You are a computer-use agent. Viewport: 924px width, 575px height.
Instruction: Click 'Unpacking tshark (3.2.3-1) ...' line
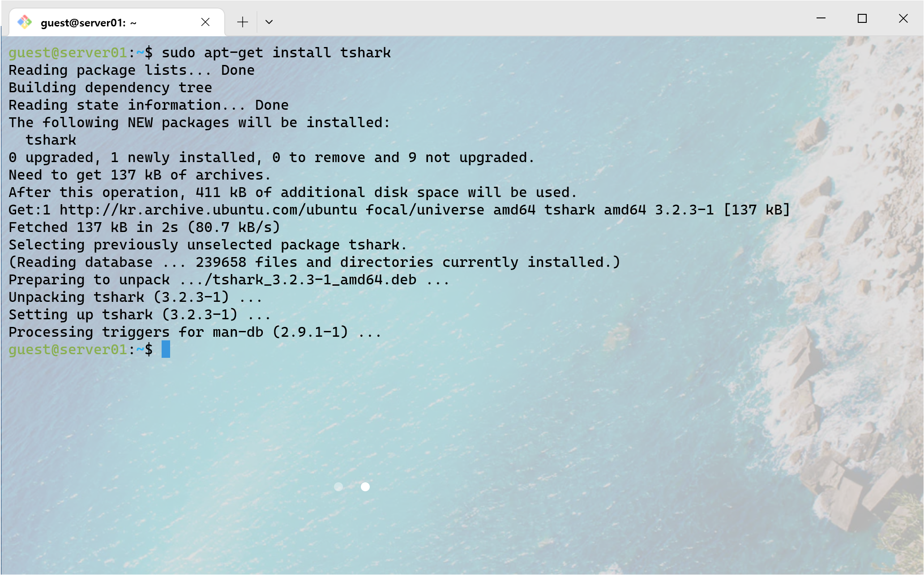(x=135, y=297)
